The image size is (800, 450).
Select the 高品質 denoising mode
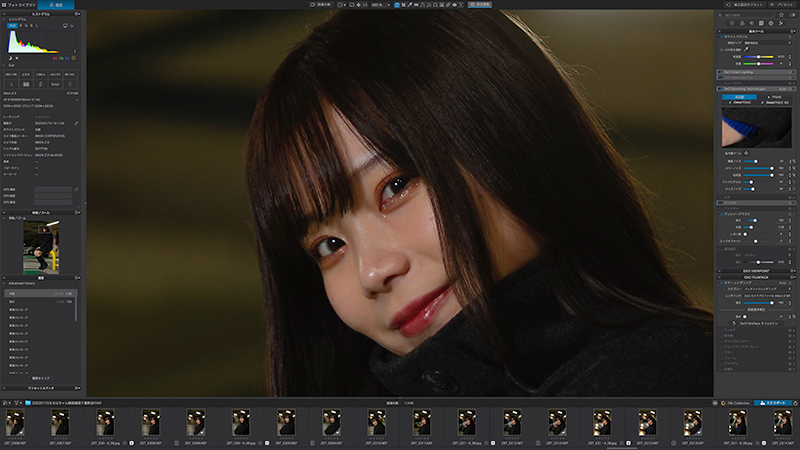pos(739,97)
